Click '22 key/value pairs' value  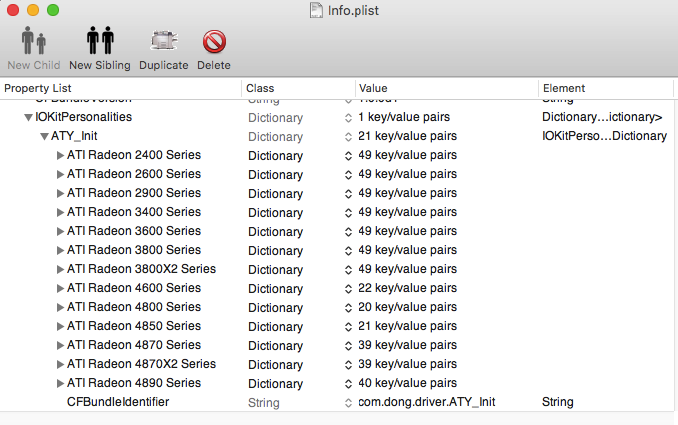click(x=407, y=288)
